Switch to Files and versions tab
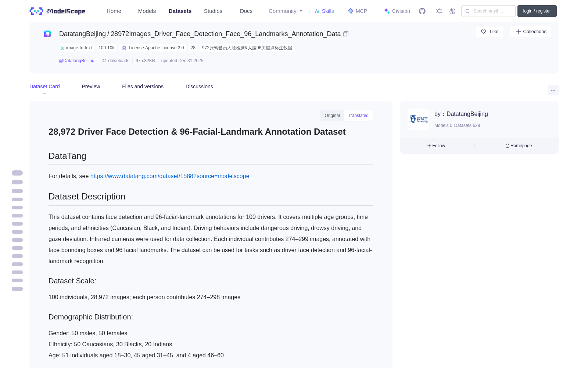 143,86
